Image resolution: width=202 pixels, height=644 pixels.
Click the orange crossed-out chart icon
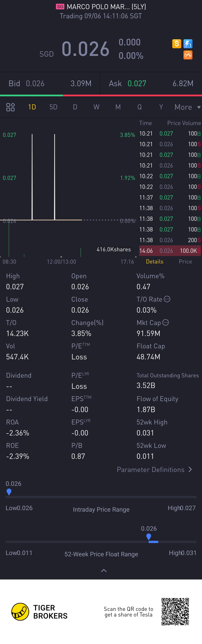click(188, 55)
